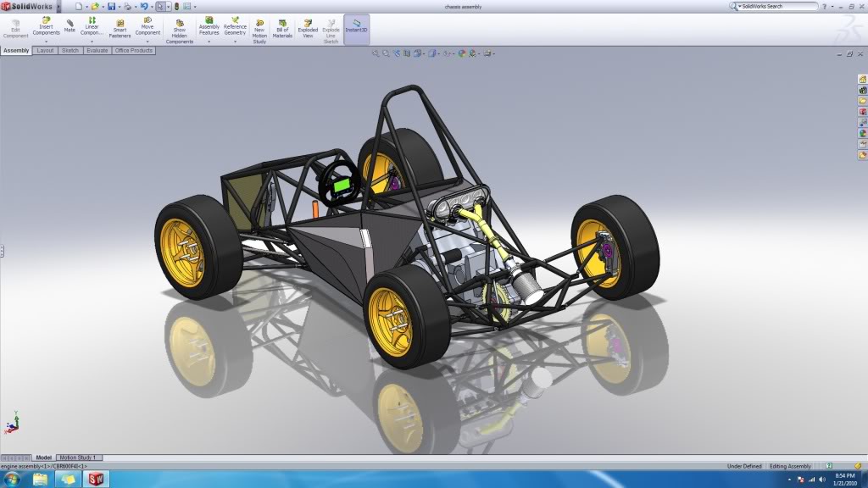Image resolution: width=868 pixels, height=488 pixels.
Task: Click Zoom to Area in view toolbar
Action: point(386,53)
